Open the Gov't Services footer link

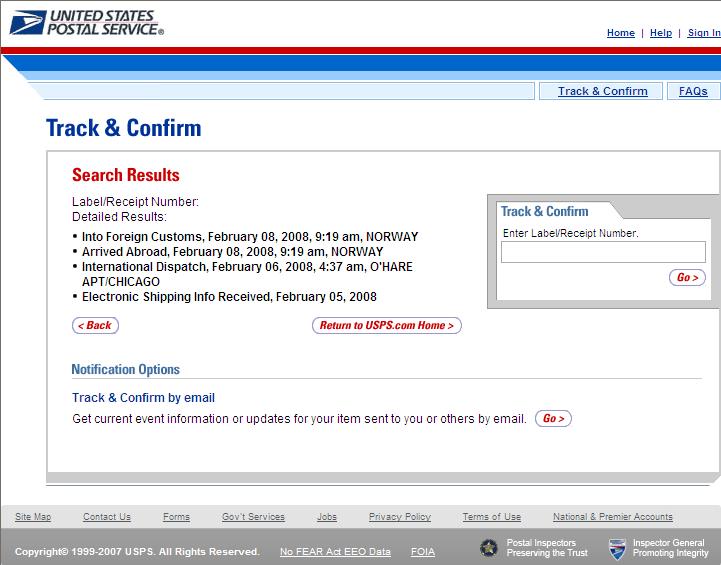pos(253,517)
